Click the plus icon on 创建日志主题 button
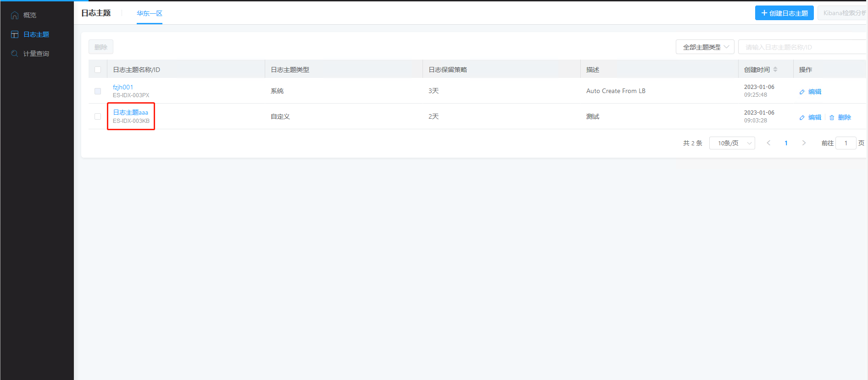 (764, 13)
